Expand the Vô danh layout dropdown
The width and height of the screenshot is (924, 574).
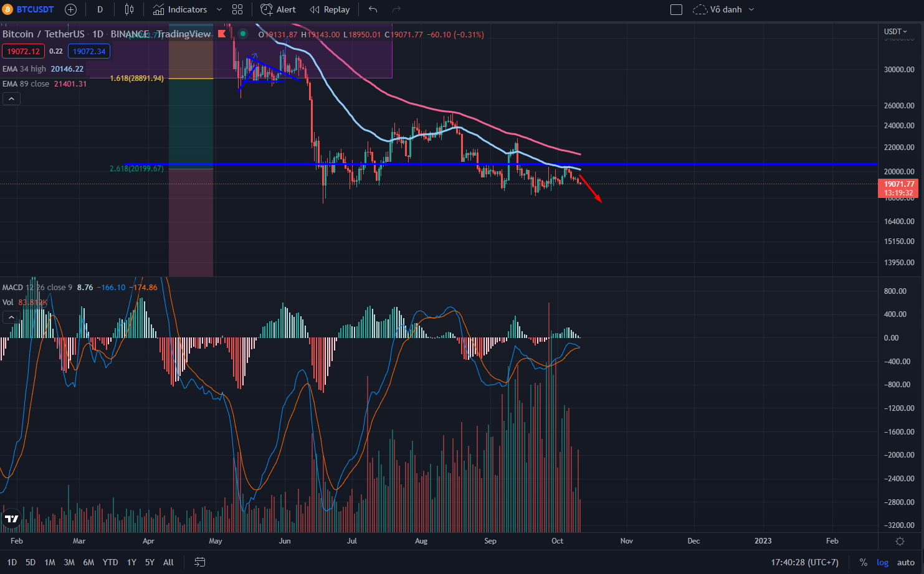click(x=751, y=9)
